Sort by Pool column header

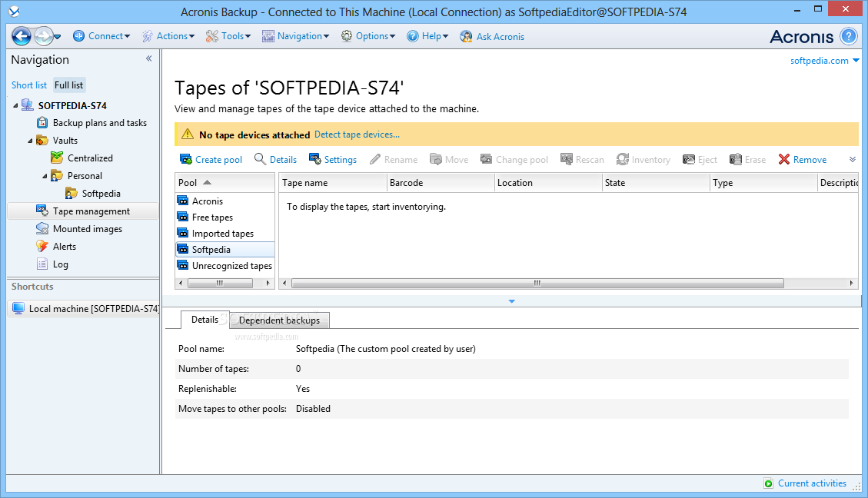(x=224, y=183)
